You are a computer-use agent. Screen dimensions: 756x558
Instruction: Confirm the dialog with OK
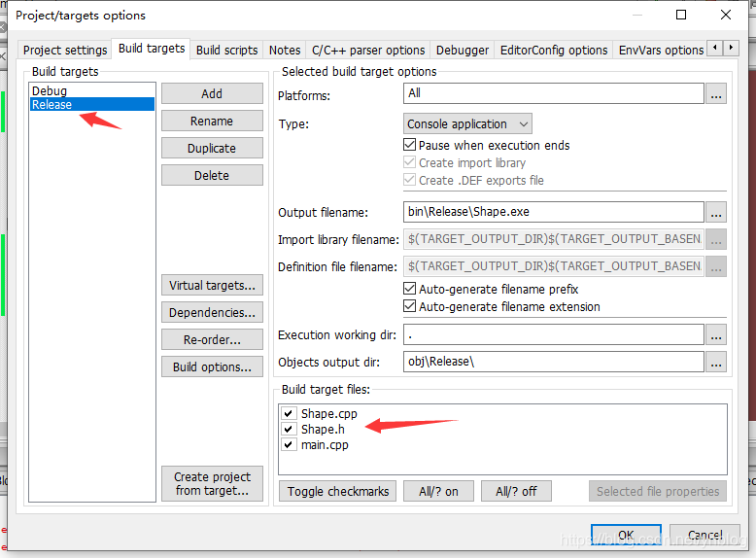tap(626, 536)
